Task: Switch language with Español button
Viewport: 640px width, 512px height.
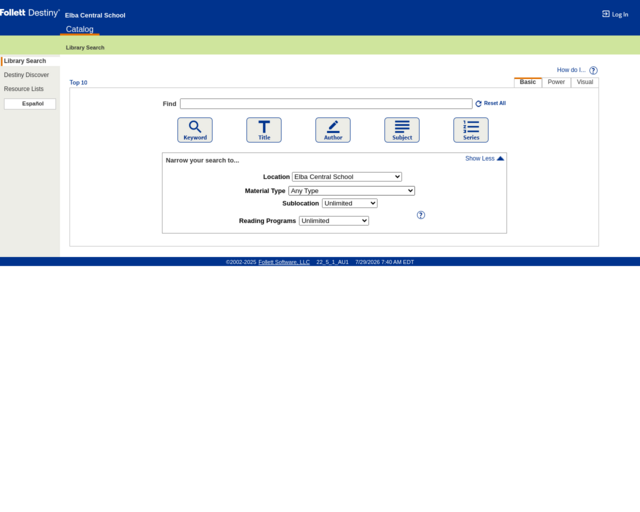Action: [x=30, y=104]
